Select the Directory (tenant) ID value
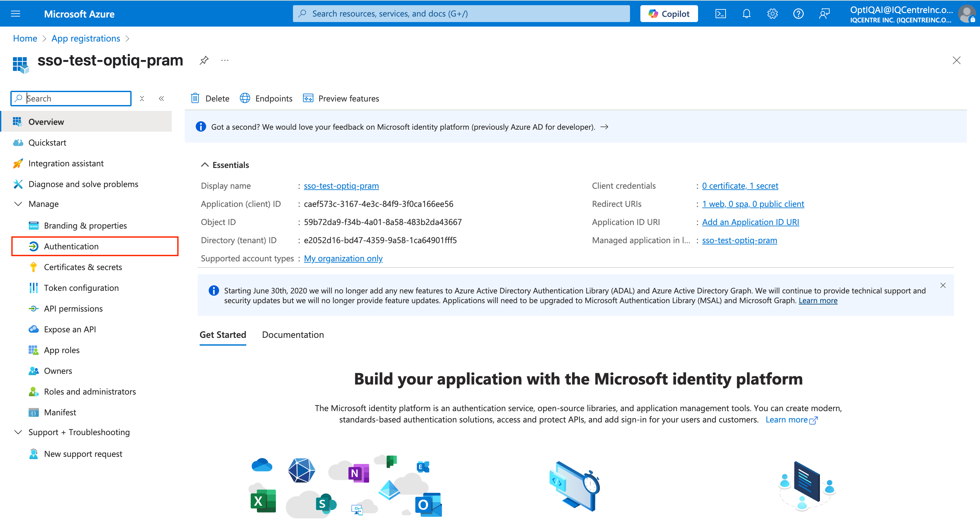Viewport: 980px width, 522px height. (380, 241)
